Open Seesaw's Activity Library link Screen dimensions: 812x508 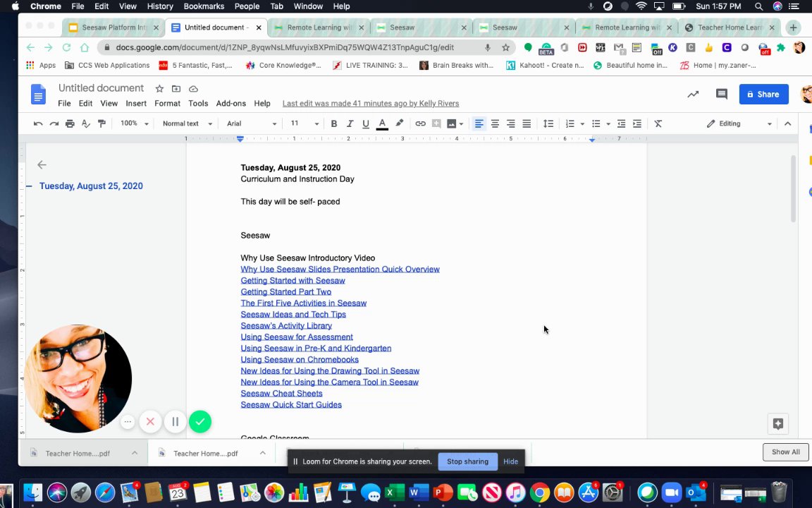click(286, 325)
